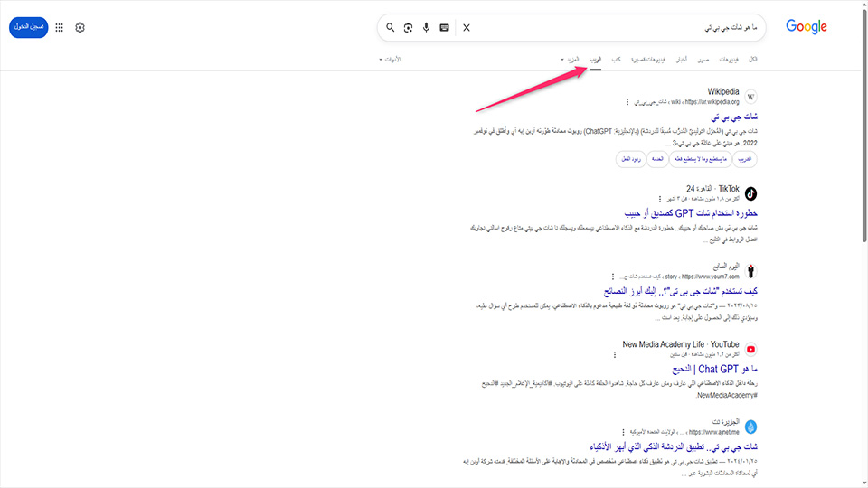
Task: Expand the More (المزيد) dropdown
Action: point(571,60)
